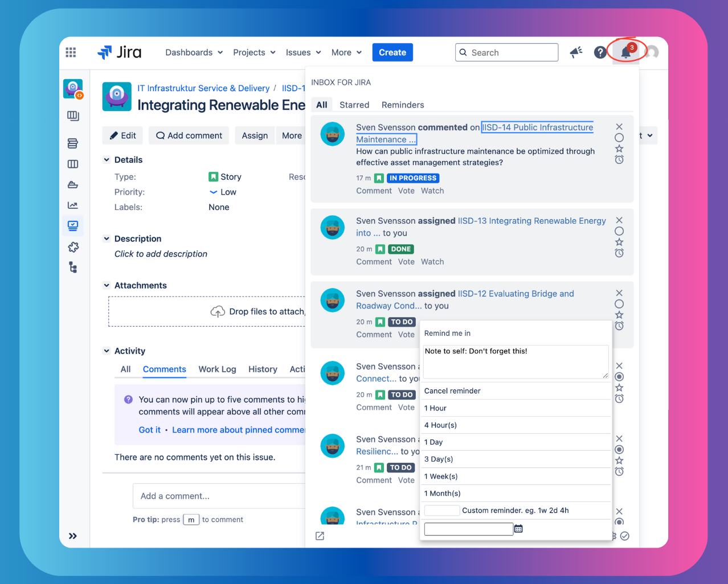Viewport: 728px width, 584px height.
Task: Star the IISD-12 assigned notification
Action: click(x=619, y=315)
